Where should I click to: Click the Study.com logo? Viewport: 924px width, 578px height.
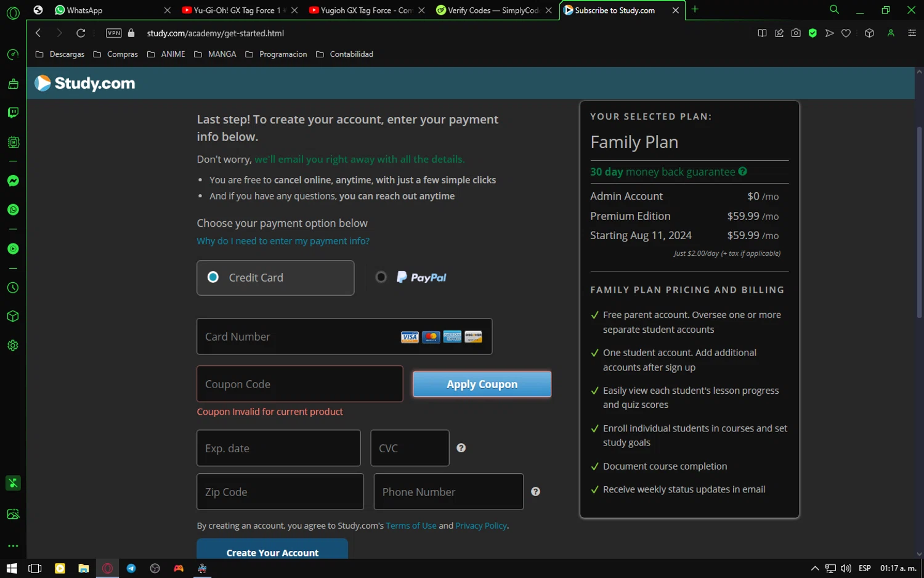85,83
